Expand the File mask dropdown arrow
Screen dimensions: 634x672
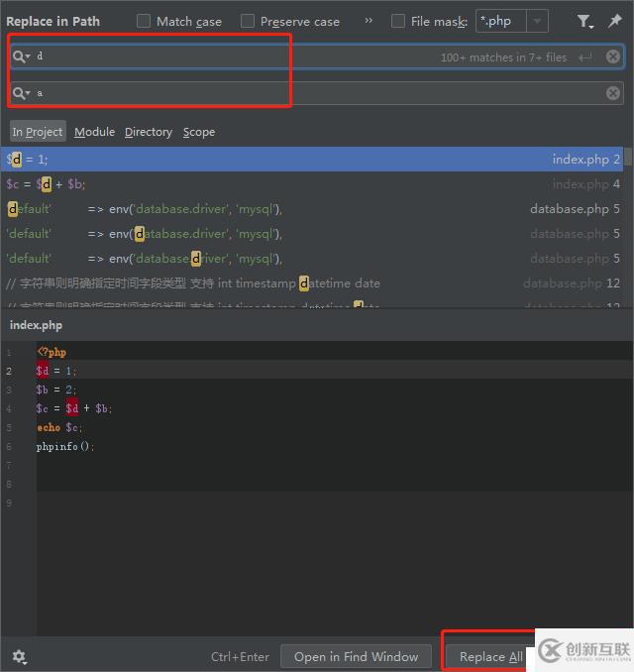click(x=537, y=21)
